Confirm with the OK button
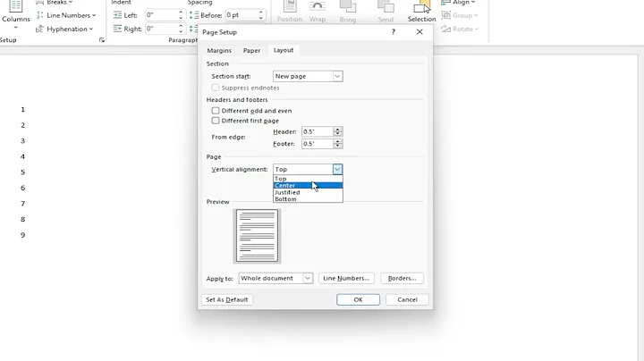This screenshot has height=361, width=644. click(358, 299)
